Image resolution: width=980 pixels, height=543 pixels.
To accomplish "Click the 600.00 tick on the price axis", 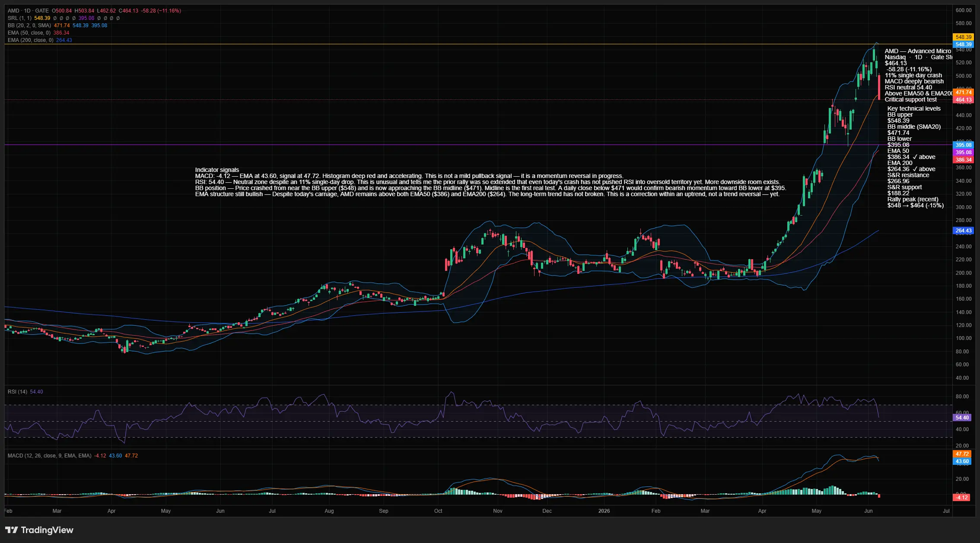I will coord(964,10).
